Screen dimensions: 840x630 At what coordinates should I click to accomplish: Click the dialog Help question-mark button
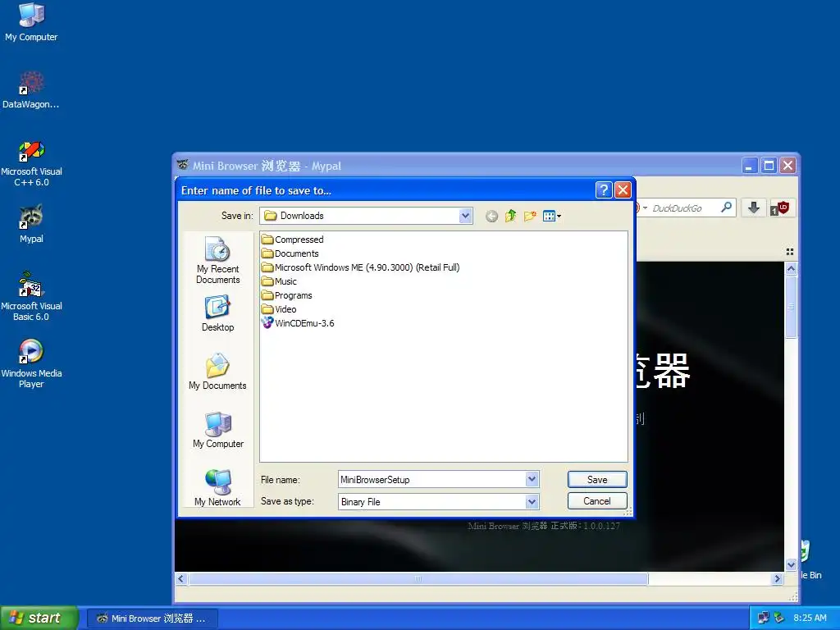tap(603, 190)
